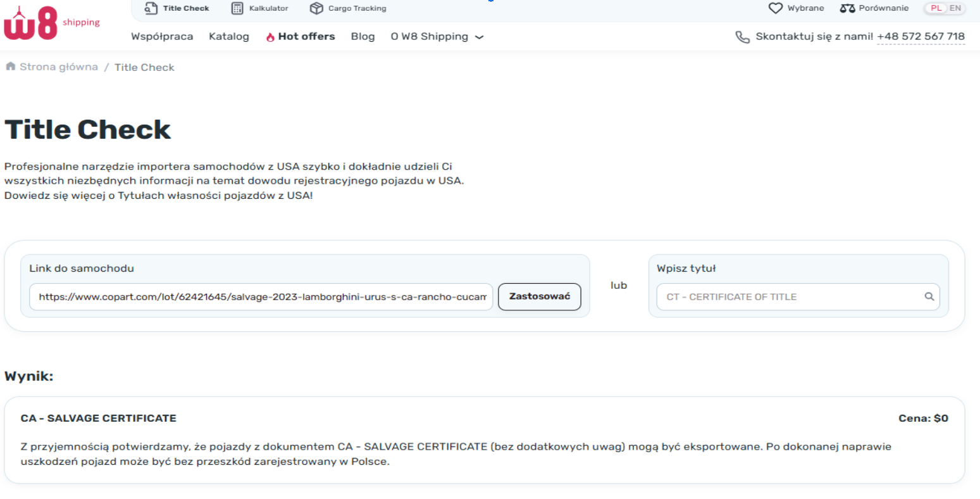Screen dimensions: 980x499
Task: Expand the O W8 Shipping menu
Action: click(x=437, y=37)
